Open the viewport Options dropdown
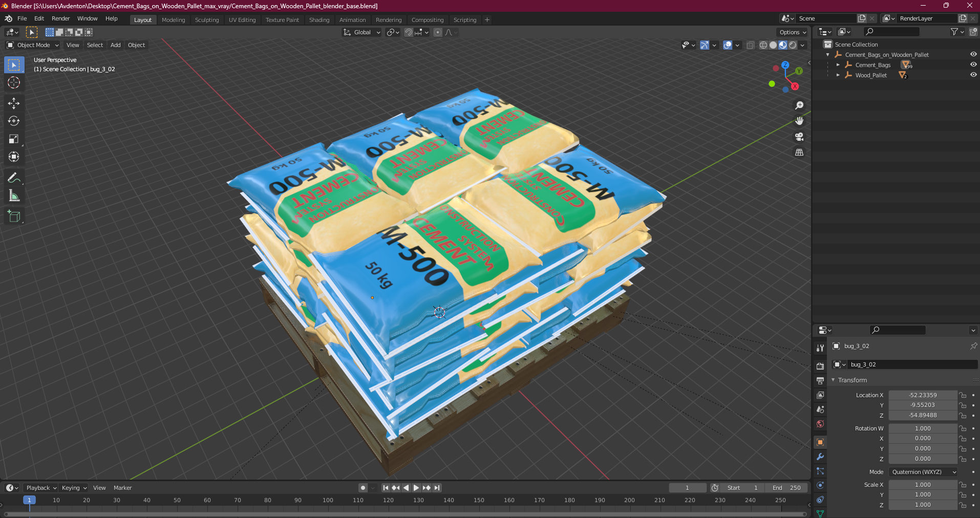Screen dimensions: 980x518 pos(793,32)
